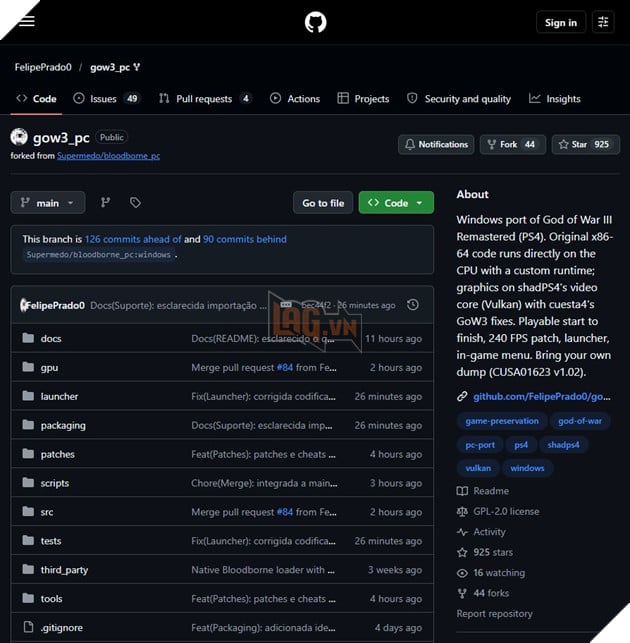This screenshot has height=643, width=630.
Task: Switch to the Code tab
Action: (37, 99)
